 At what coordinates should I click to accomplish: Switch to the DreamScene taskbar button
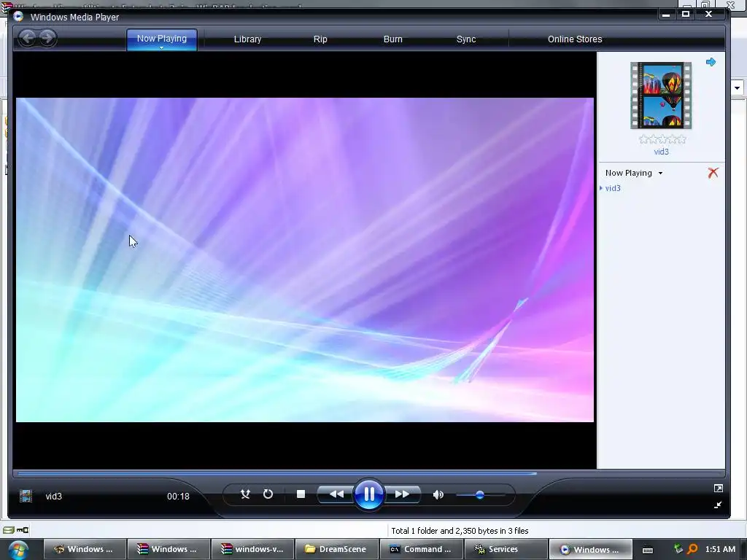[x=336, y=549]
